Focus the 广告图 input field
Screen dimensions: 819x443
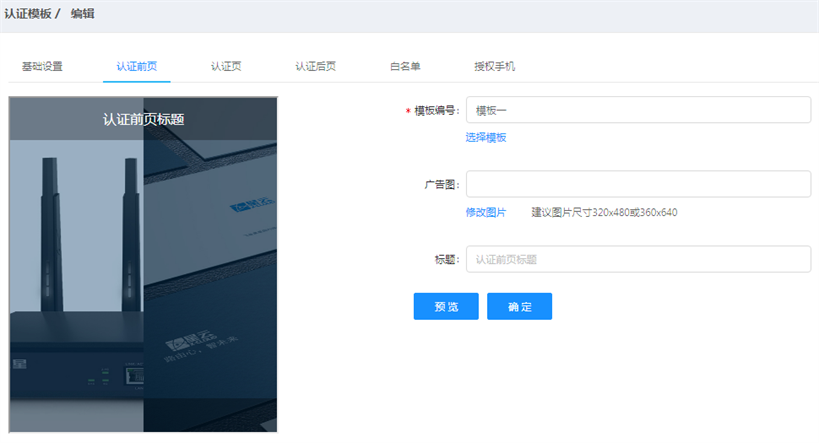click(x=638, y=184)
